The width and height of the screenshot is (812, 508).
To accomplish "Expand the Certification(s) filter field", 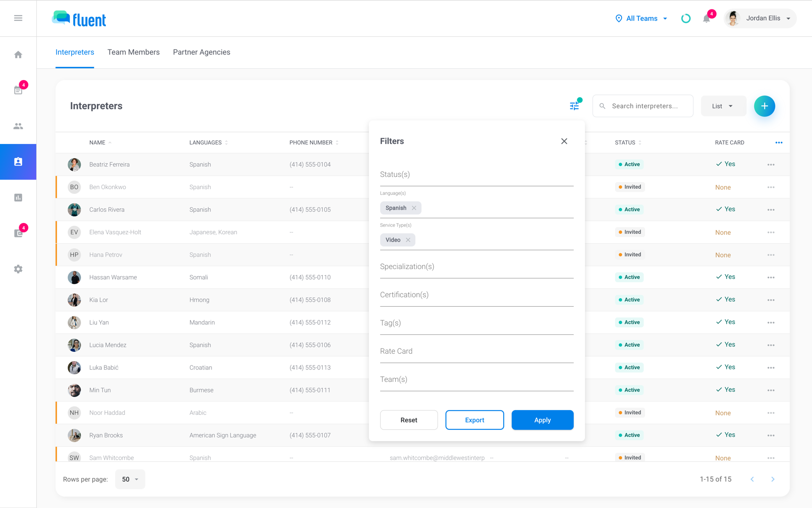I will point(476,295).
